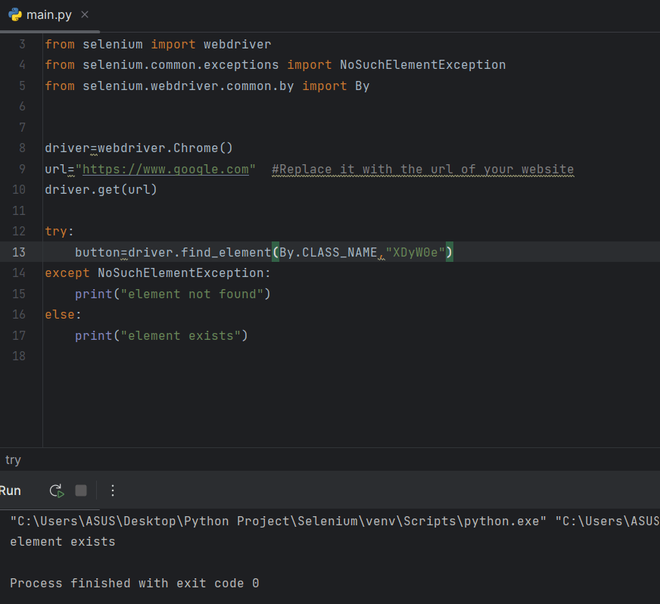
Task: Place cursor in the "XDyW0e" string
Action: (x=419, y=252)
